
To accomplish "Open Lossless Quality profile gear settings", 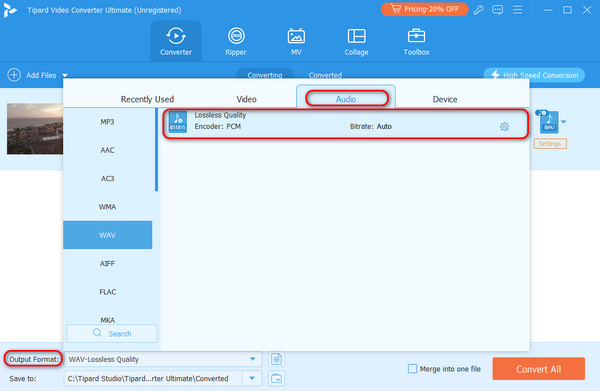I will point(504,127).
